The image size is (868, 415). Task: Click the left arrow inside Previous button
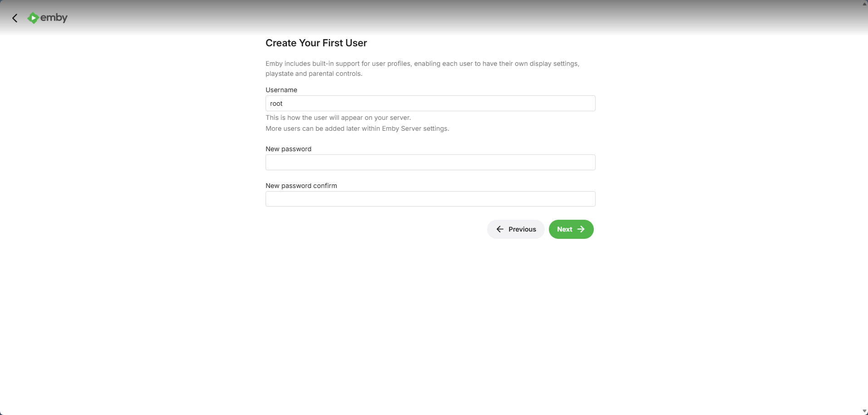500,229
